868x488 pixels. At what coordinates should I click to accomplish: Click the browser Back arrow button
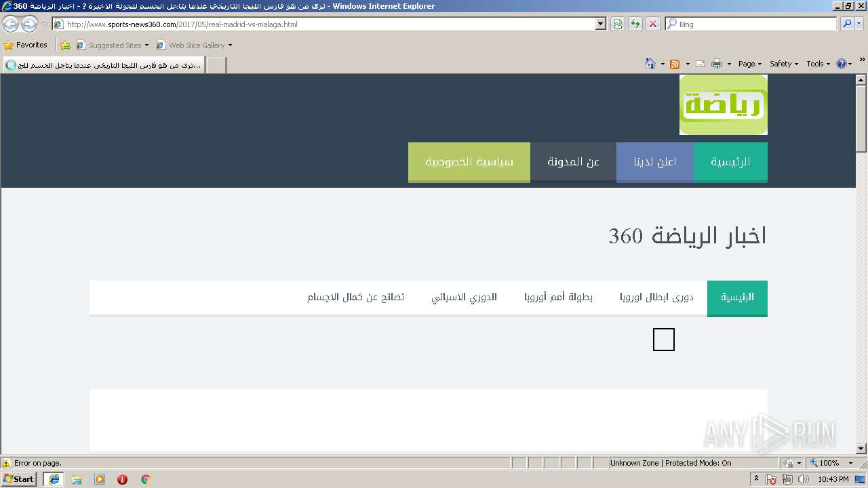point(10,24)
